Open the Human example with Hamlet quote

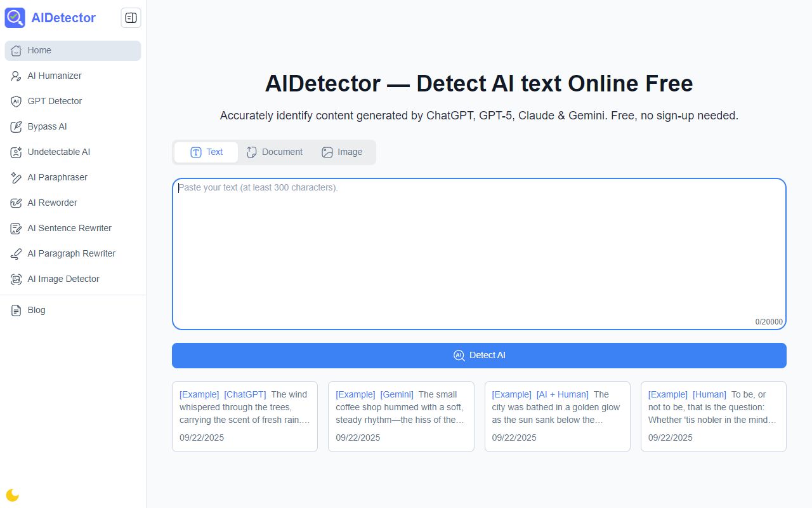[x=713, y=407]
